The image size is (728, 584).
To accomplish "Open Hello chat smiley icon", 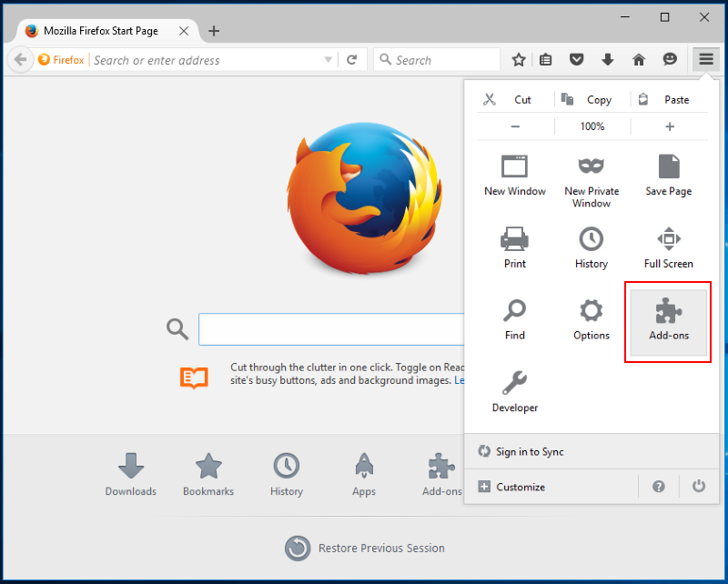I will (670, 59).
